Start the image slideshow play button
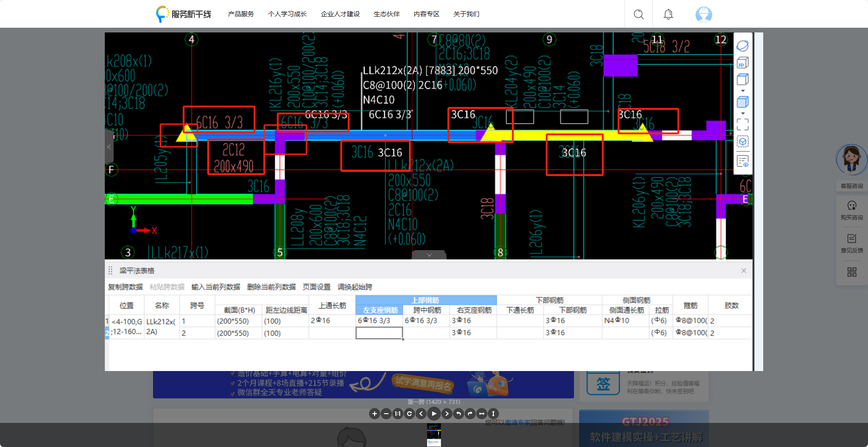 434,414
